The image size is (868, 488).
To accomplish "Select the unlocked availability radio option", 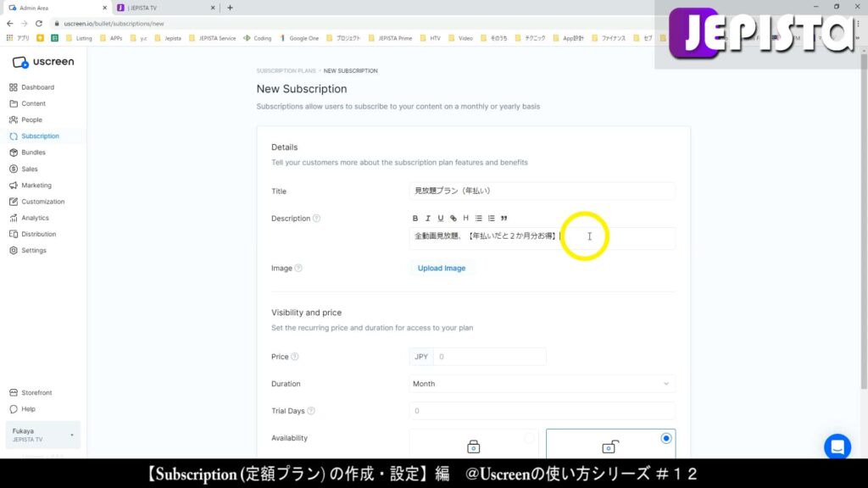I will click(666, 438).
